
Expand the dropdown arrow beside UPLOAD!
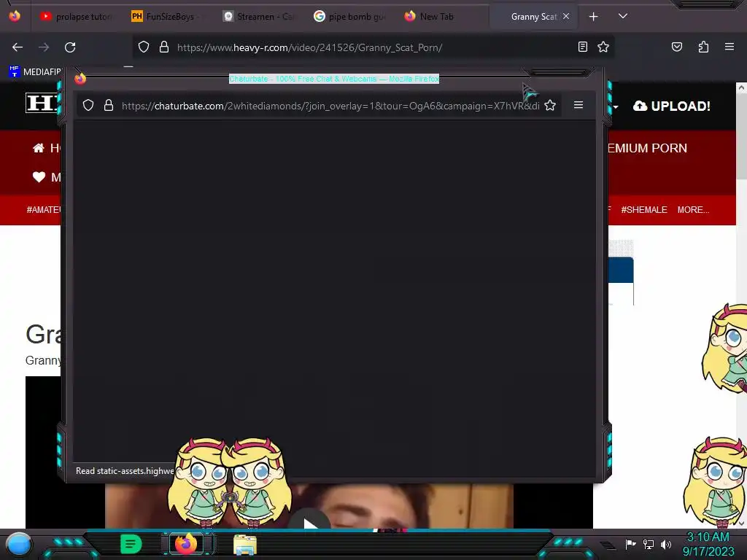(x=616, y=106)
